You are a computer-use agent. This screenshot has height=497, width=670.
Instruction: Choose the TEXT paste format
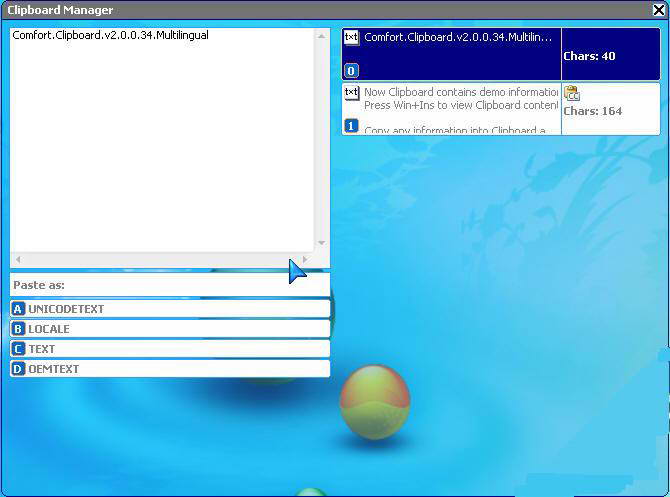pyautogui.click(x=170, y=349)
